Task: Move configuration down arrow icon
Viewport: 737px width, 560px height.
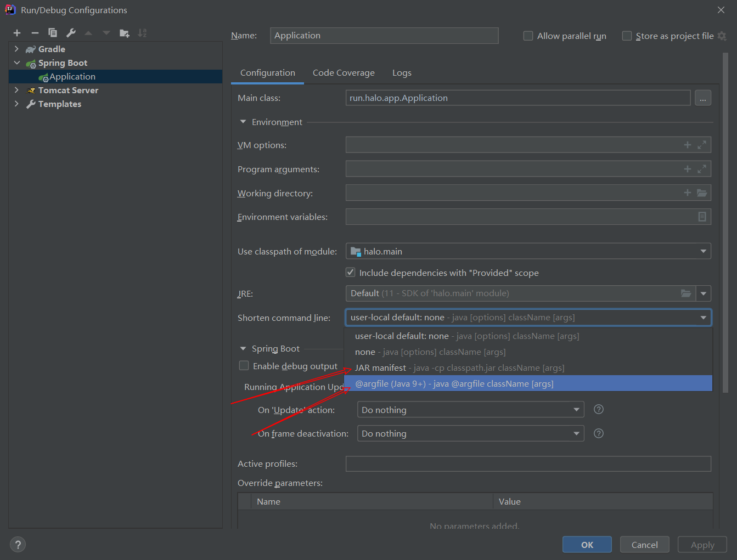Action: [x=106, y=33]
